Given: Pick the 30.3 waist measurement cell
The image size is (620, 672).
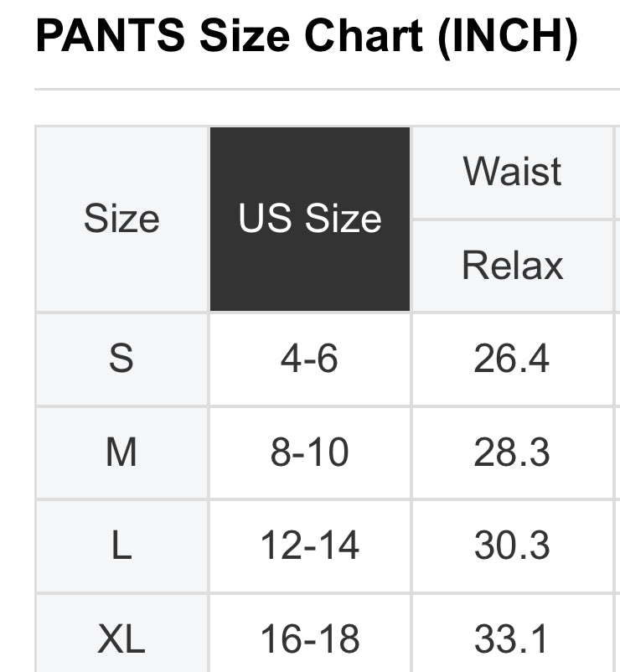Looking at the screenshot, I should point(512,547).
